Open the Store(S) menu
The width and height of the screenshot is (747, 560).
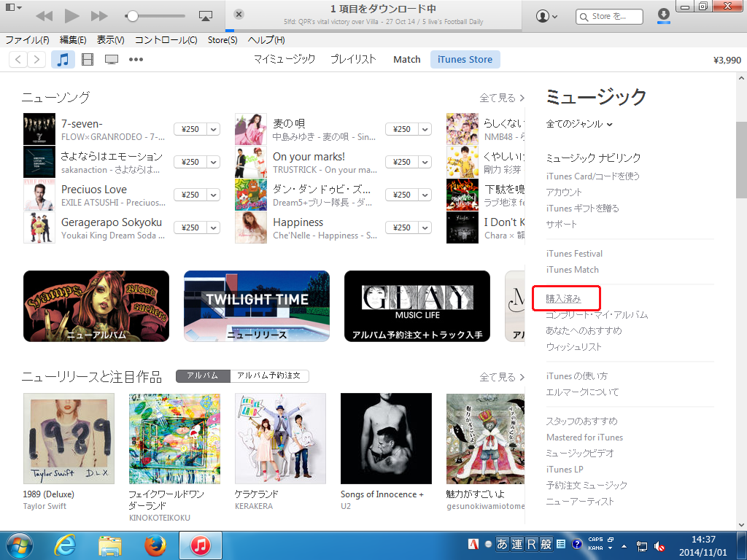coord(222,40)
